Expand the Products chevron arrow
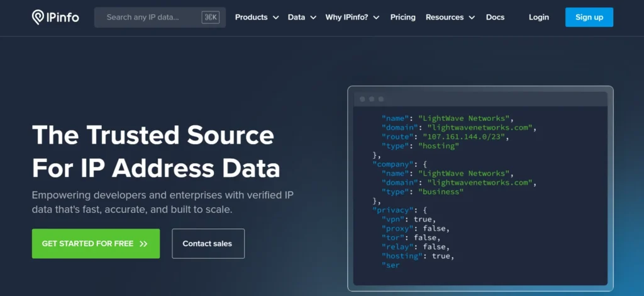644x296 pixels. (x=275, y=18)
